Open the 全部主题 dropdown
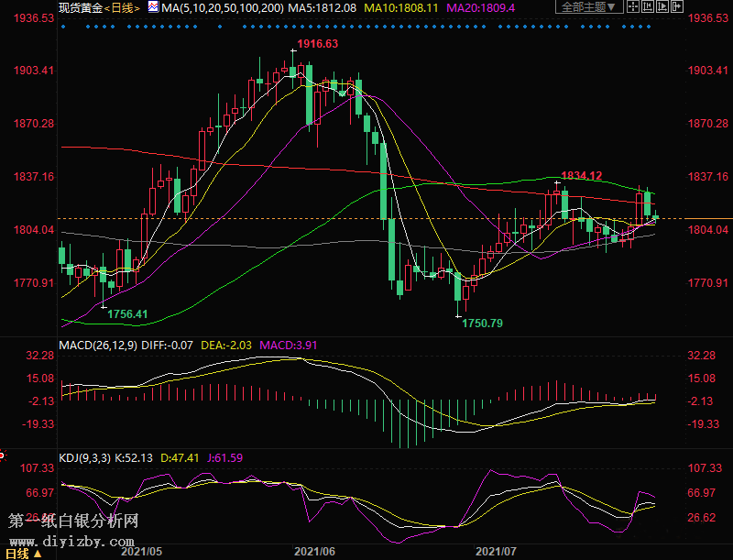The width and height of the screenshot is (733, 560). tap(589, 7)
